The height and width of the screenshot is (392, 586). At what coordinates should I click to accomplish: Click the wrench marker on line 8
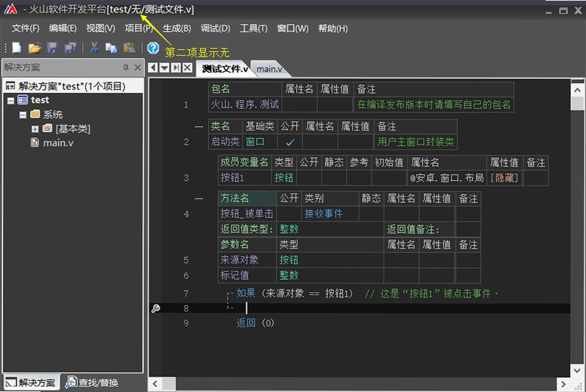(x=155, y=308)
